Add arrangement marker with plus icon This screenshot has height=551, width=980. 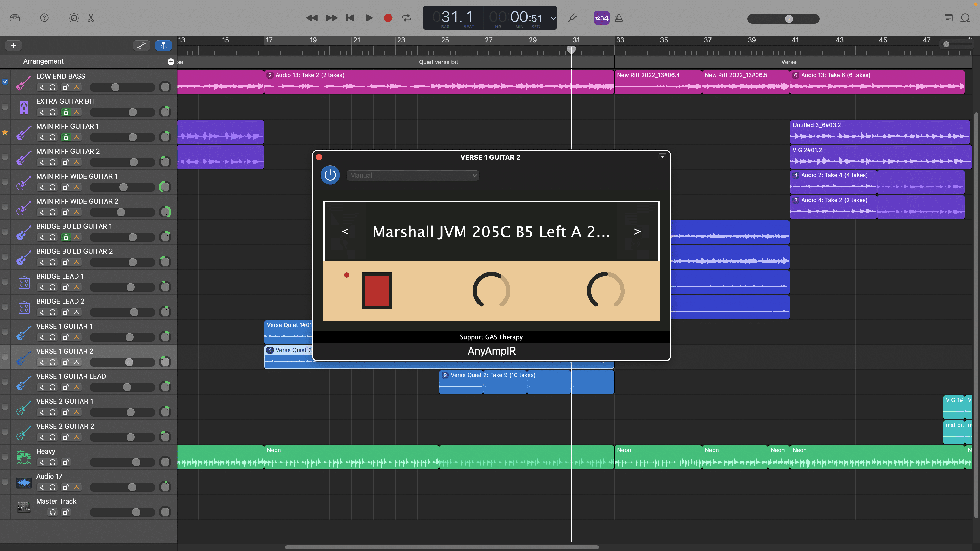171,61
